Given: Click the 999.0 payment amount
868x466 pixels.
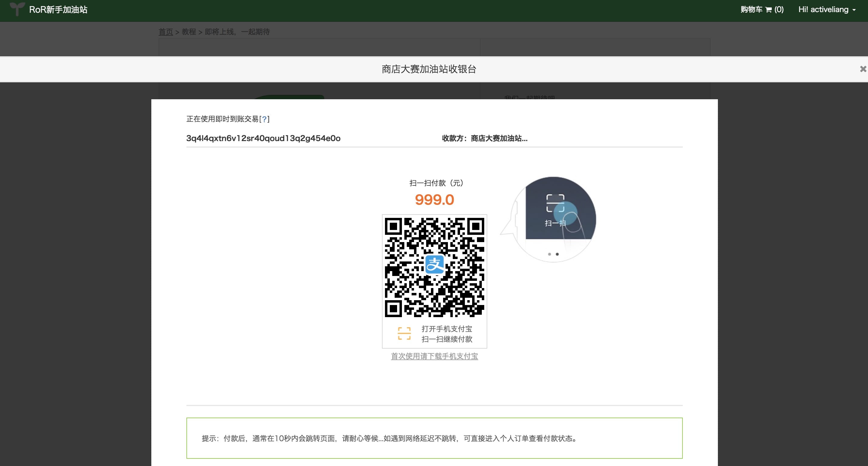Looking at the screenshot, I should pos(434,200).
